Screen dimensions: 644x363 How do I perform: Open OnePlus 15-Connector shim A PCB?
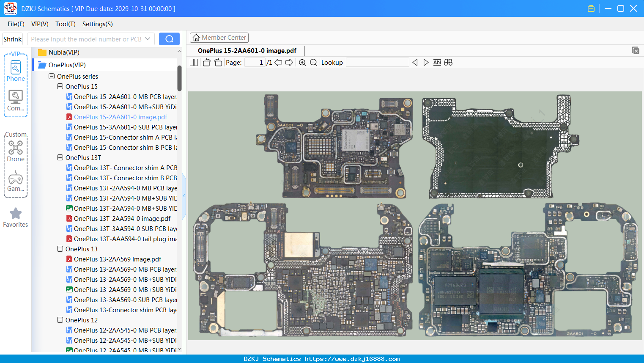coord(121,137)
